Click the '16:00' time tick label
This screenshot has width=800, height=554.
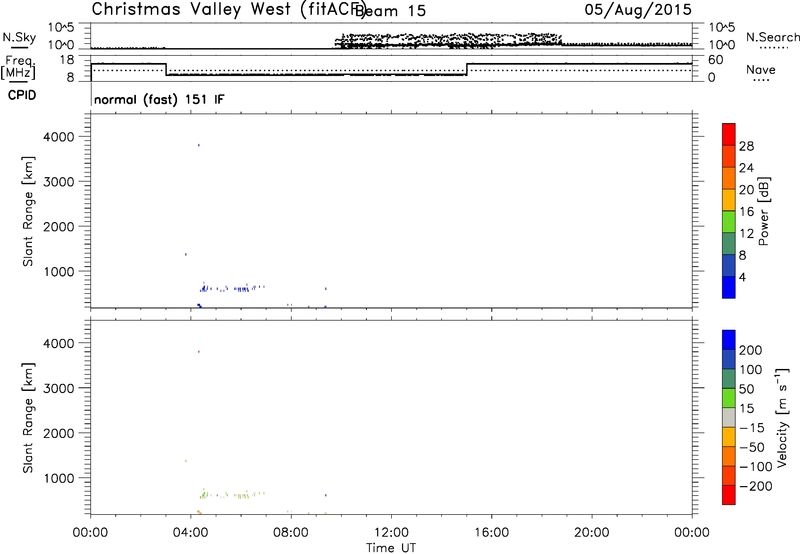tap(491, 533)
